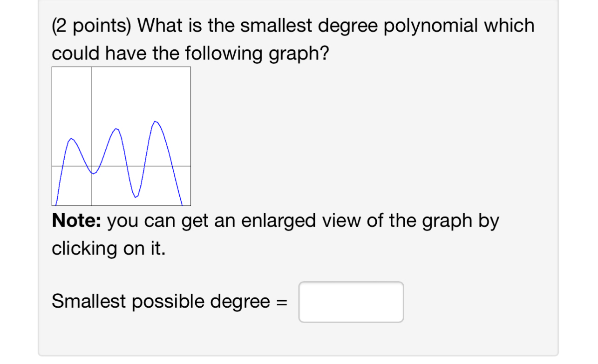Click inside the Smallest possible degree answer box

tap(351, 302)
